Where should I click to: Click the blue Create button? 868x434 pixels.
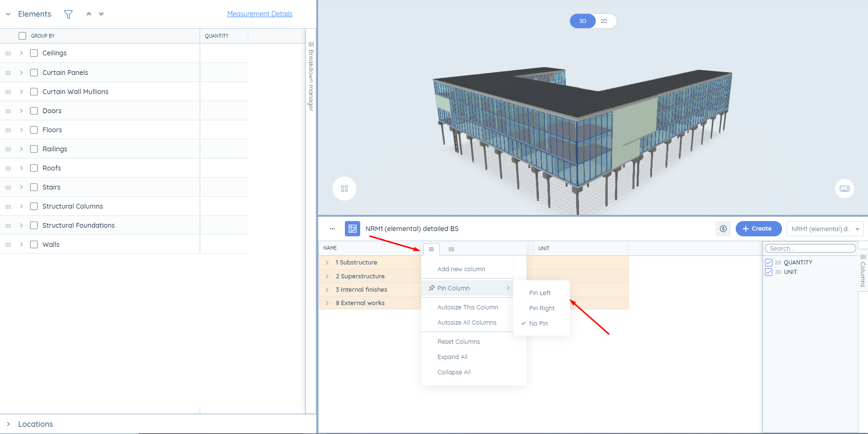[x=759, y=229]
